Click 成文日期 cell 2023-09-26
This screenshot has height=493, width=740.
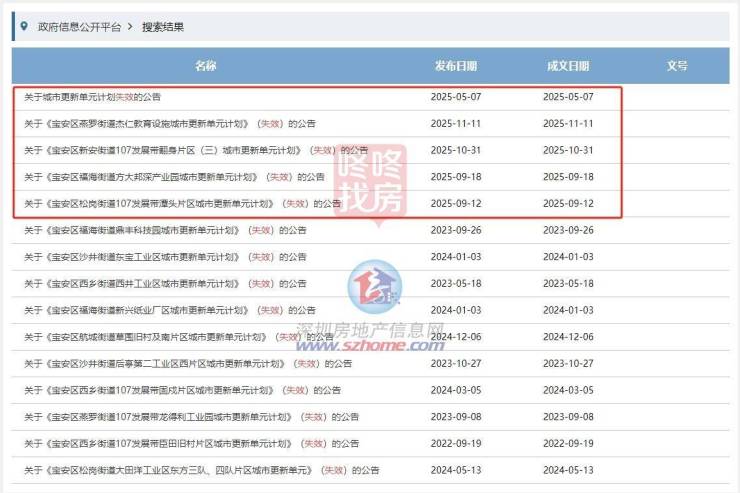coord(568,230)
